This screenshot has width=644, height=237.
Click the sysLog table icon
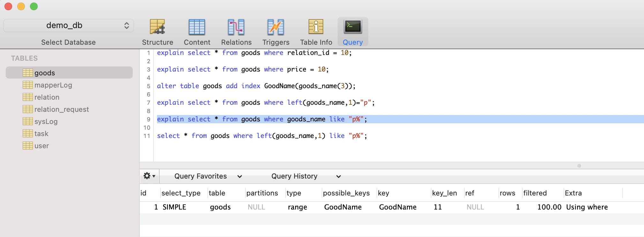point(28,121)
